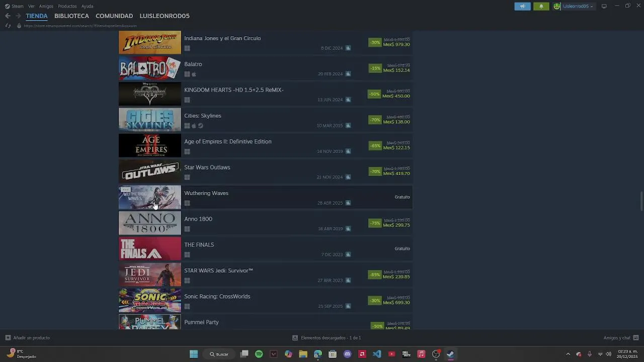The height and width of the screenshot is (362, 644).
Task: Click the -85% badge on Jedi: Survivor
Action: (375, 275)
